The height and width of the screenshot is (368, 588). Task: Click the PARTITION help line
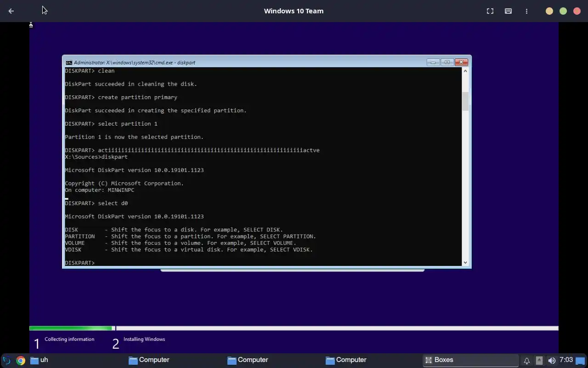[190, 236]
